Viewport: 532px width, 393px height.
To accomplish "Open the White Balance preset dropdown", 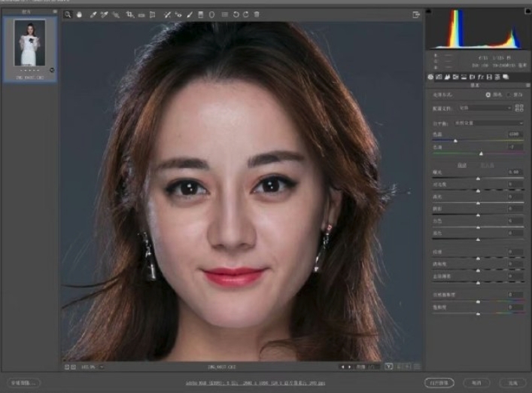I will 489,122.
